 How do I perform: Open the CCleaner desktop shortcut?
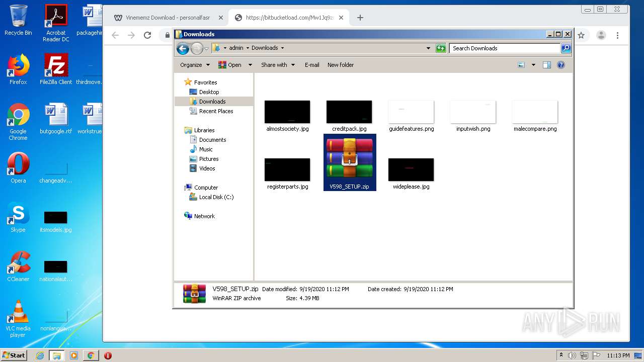tap(18, 266)
